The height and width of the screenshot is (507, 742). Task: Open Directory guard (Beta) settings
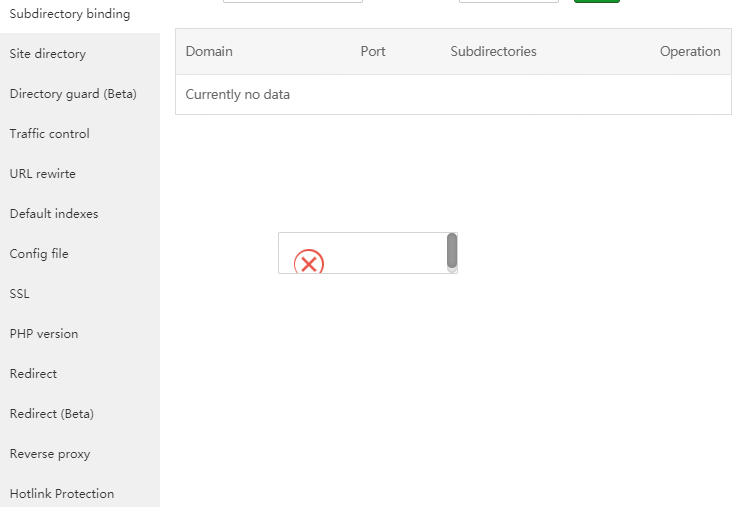click(73, 94)
